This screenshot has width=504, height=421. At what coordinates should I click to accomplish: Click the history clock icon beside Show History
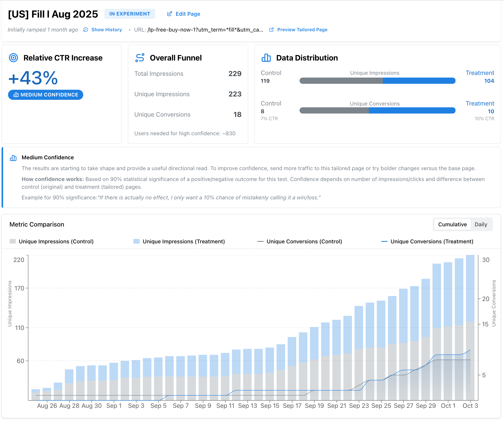(x=86, y=29)
